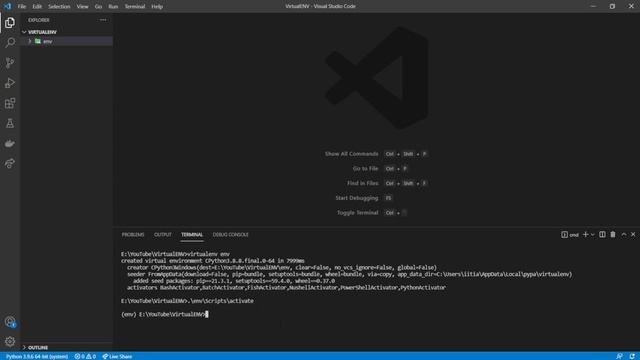The height and width of the screenshot is (360, 640).
Task: Click the notifications icon in the status bar
Action: pos(632,356)
